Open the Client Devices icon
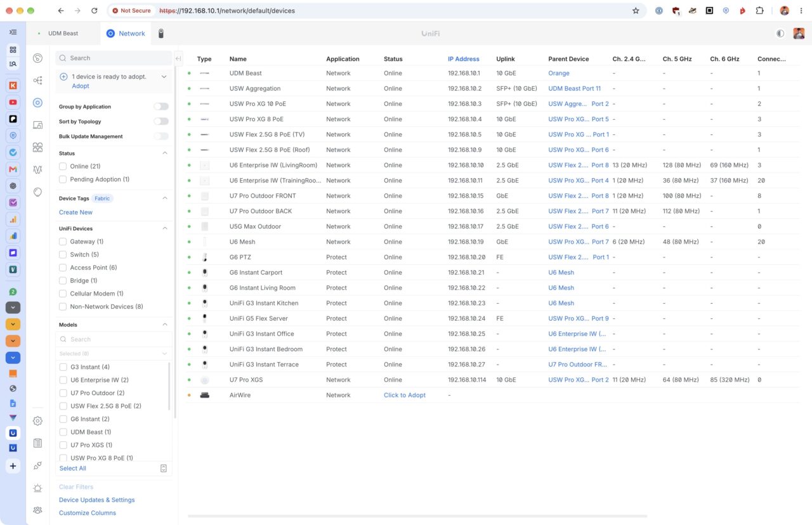This screenshot has width=812, height=525. [x=37, y=125]
